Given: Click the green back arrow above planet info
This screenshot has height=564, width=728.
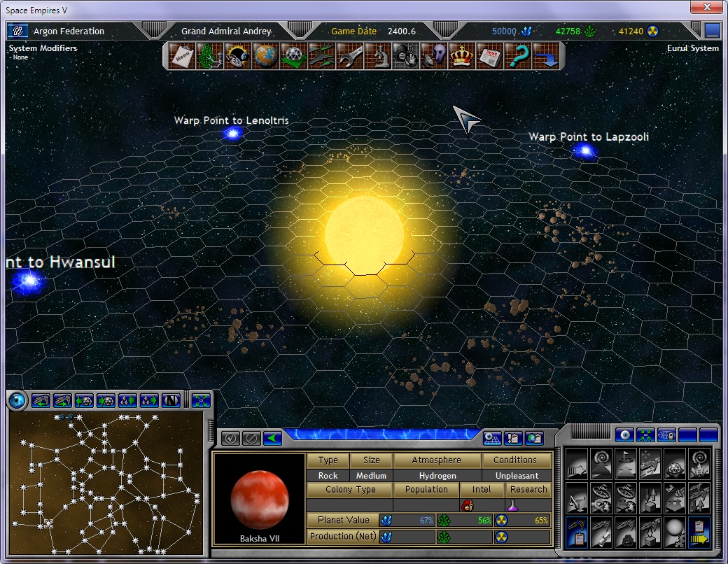Looking at the screenshot, I should click(272, 438).
